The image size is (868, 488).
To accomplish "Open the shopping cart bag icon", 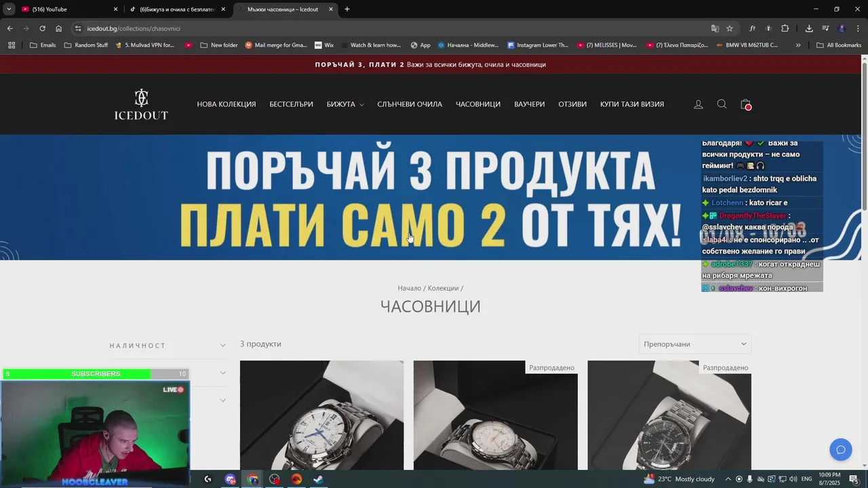I will (x=746, y=104).
